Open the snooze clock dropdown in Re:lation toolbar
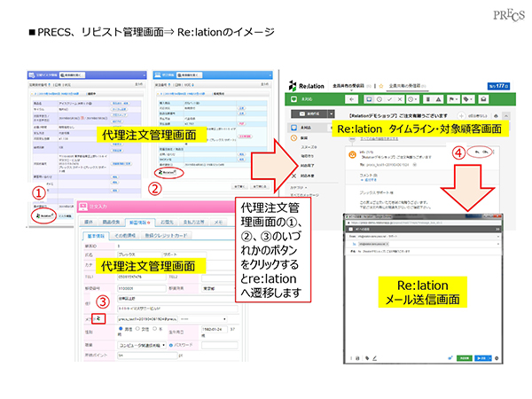532x399 pixels. pos(412,99)
